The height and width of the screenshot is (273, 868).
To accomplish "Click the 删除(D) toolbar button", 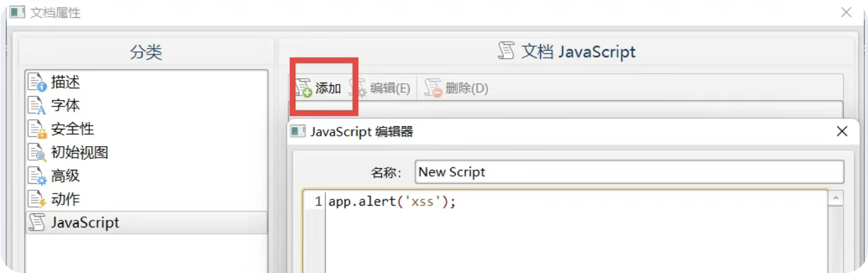I will [456, 88].
